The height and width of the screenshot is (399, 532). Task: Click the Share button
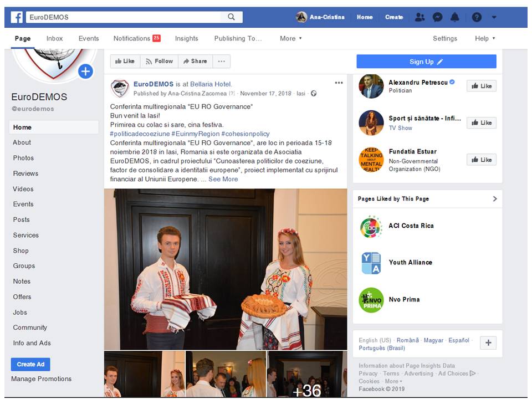[196, 62]
